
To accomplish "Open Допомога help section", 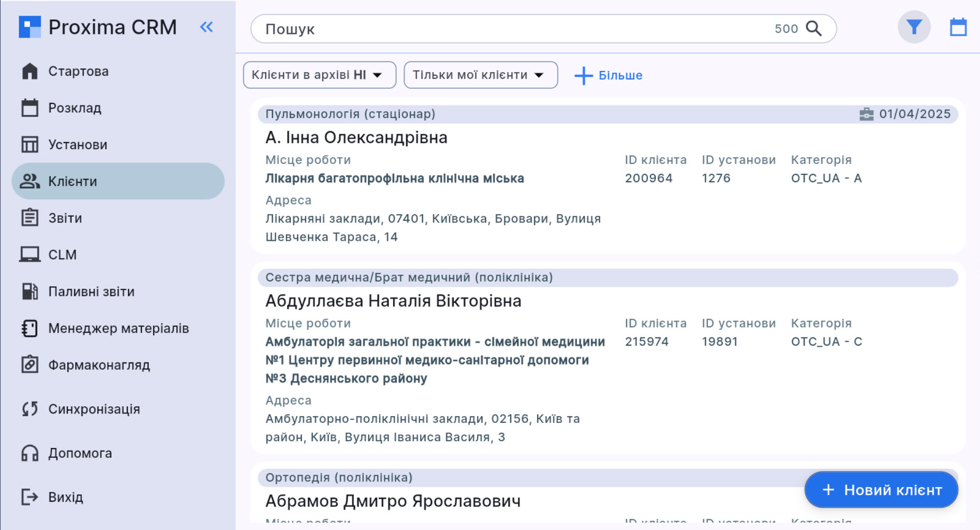I will 79,453.
